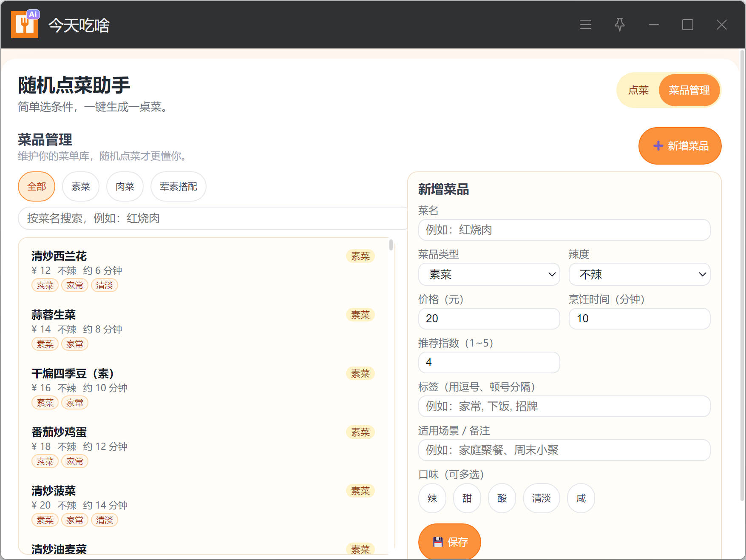Screen dimensions: 746x560
Task: Toggle the 辣 flavor chip
Action: point(432,498)
